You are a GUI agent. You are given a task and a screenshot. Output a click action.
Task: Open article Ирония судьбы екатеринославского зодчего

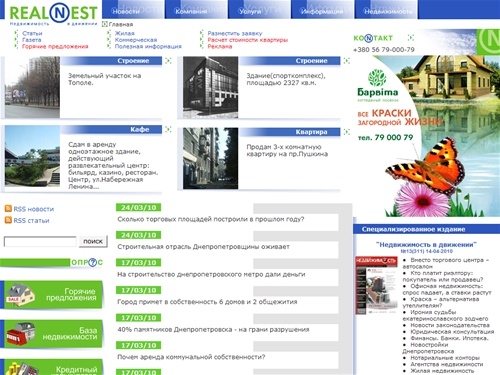coord(445,315)
